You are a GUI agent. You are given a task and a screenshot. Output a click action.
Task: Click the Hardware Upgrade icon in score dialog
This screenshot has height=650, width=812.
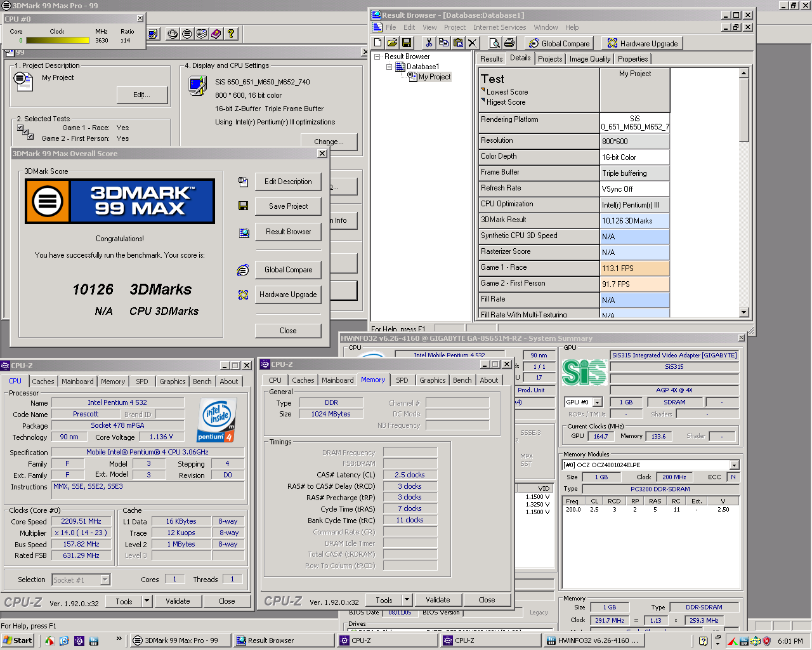point(243,295)
